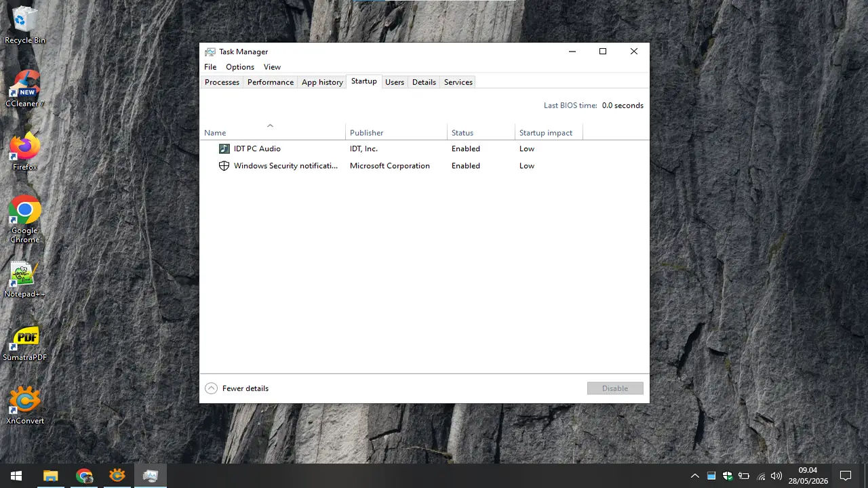Switch to the Details tab
868x488 pixels.
pyautogui.click(x=424, y=82)
